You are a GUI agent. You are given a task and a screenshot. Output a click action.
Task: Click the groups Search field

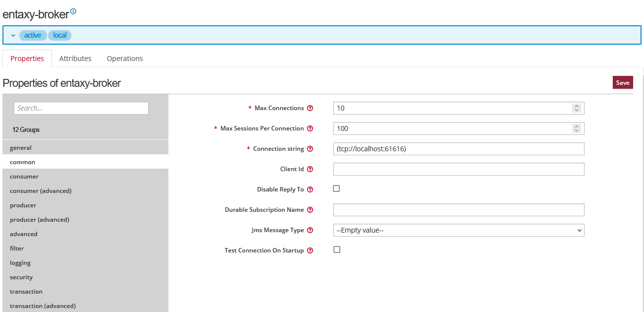coord(81,108)
